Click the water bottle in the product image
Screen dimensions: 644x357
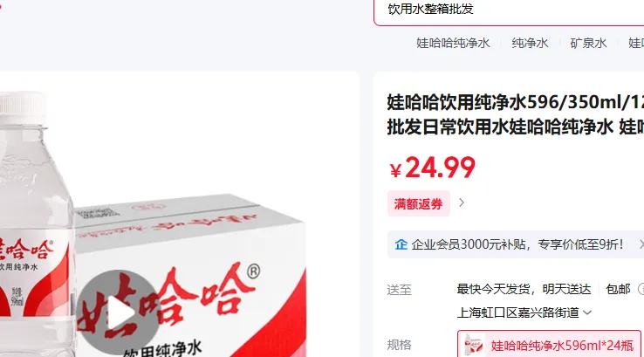point(36,224)
